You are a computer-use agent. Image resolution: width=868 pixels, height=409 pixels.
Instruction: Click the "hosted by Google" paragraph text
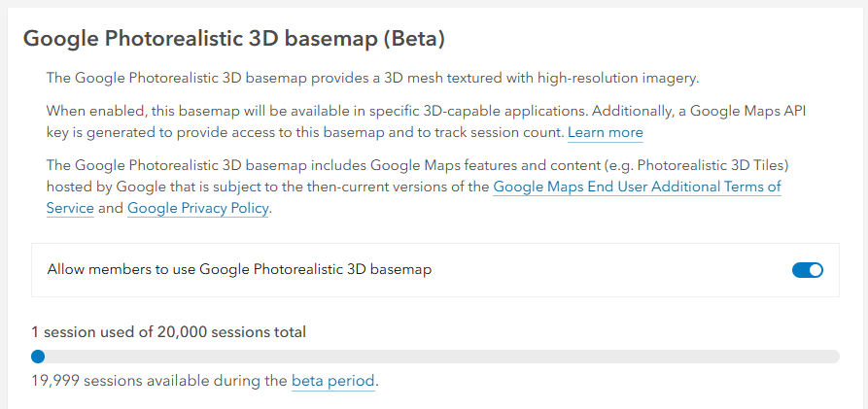coord(243,187)
